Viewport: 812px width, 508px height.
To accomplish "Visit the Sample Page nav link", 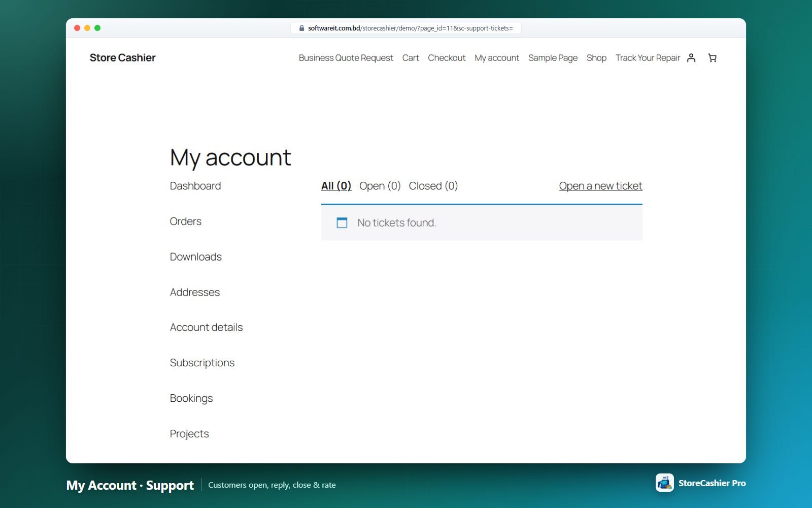I will click(553, 58).
